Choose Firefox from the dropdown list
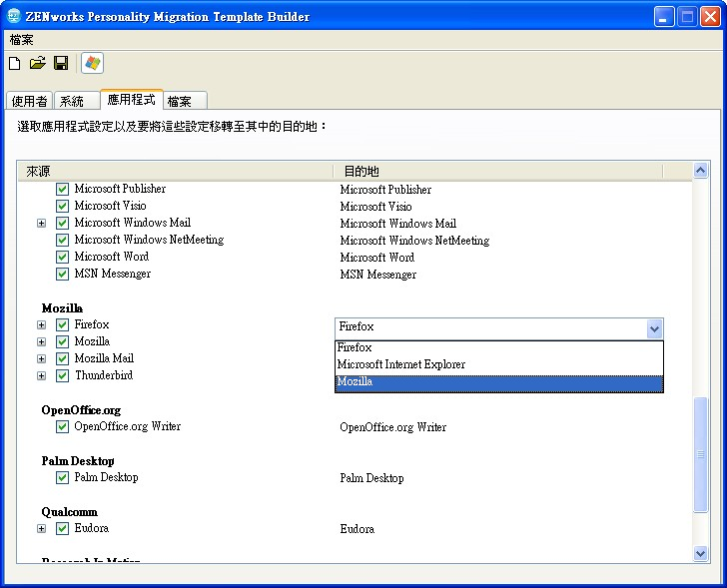The image size is (727, 588). 499,348
